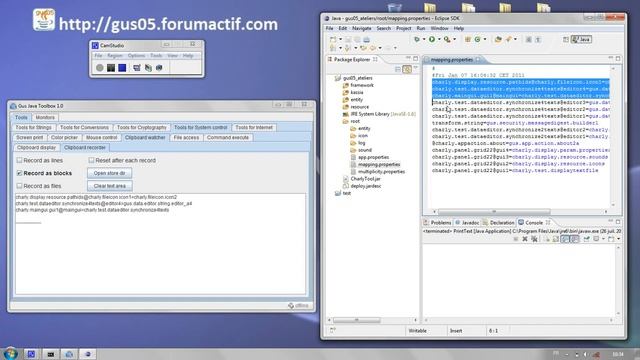
Task: Click the Open Perspective icon in Eclipse
Action: pyautogui.click(x=566, y=39)
